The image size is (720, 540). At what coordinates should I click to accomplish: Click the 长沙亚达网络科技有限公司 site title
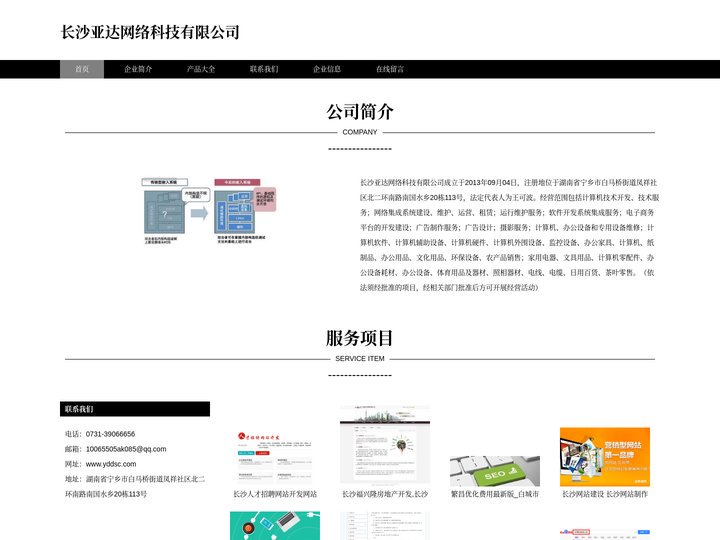[x=150, y=32]
